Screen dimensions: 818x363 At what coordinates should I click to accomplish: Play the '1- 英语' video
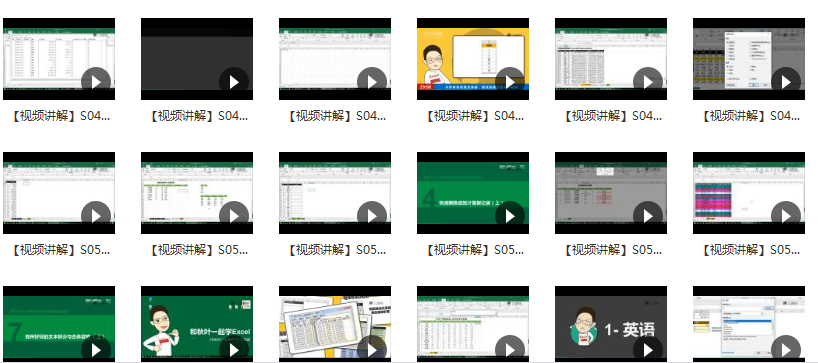point(647,349)
